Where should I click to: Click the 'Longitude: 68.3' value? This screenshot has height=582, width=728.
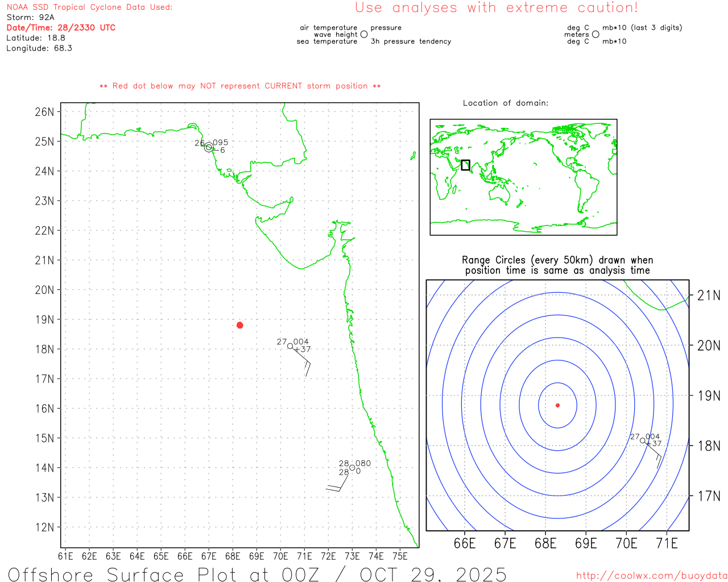[x=39, y=48]
